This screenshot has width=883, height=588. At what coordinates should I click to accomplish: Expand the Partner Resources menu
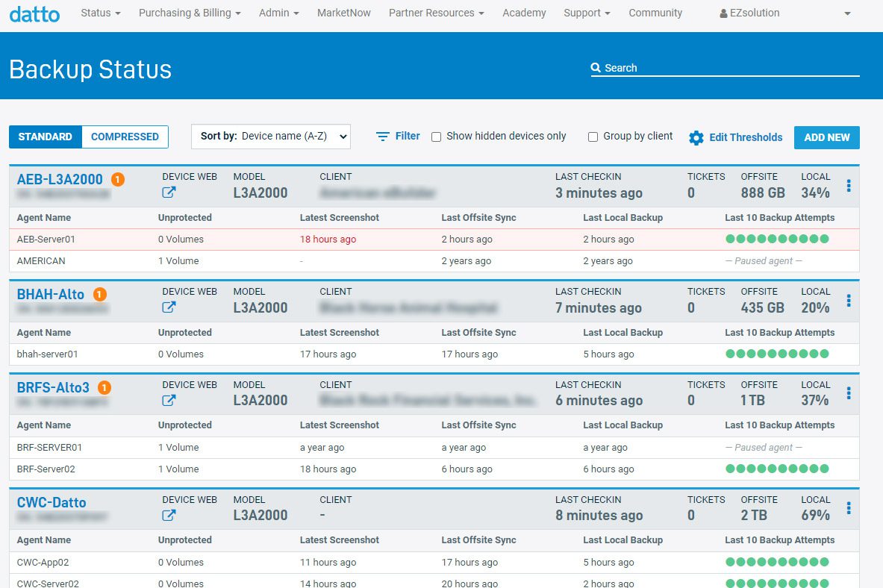(437, 13)
